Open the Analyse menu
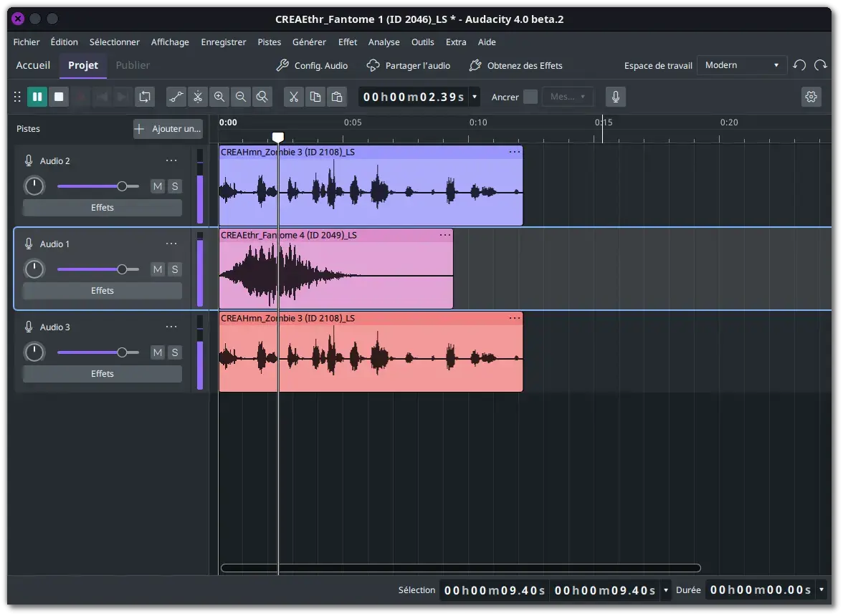The width and height of the screenshot is (843, 616). pyautogui.click(x=384, y=42)
